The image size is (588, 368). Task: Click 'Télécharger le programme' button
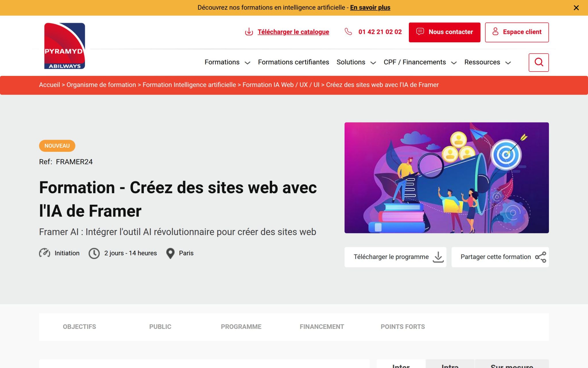[395, 257]
